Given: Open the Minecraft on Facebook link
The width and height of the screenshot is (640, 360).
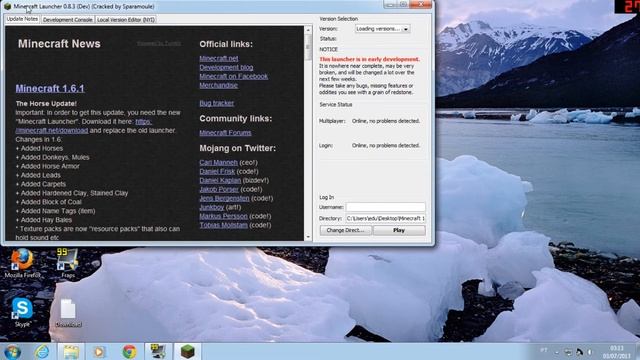Looking at the screenshot, I should point(233,76).
